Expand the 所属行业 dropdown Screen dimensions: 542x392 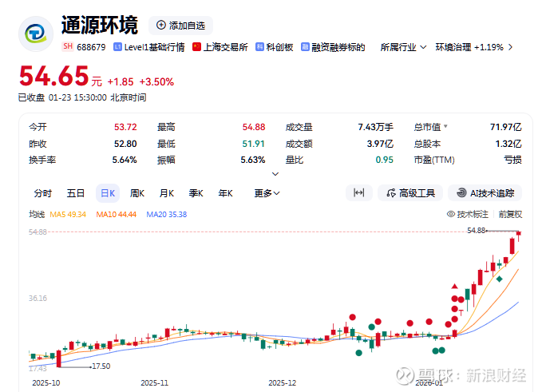tap(403, 47)
